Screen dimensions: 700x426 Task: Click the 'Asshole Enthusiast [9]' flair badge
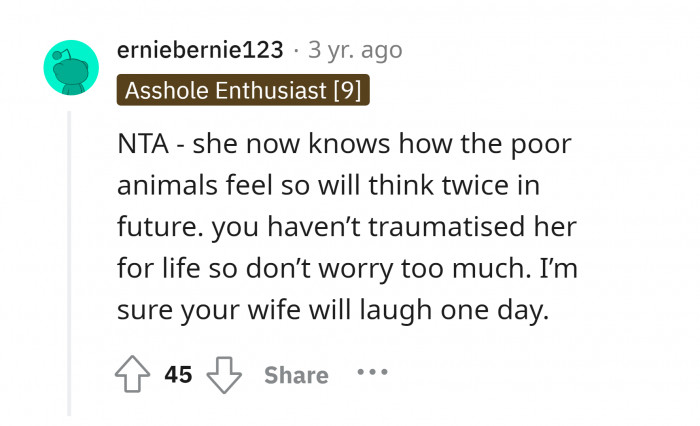pyautogui.click(x=244, y=91)
